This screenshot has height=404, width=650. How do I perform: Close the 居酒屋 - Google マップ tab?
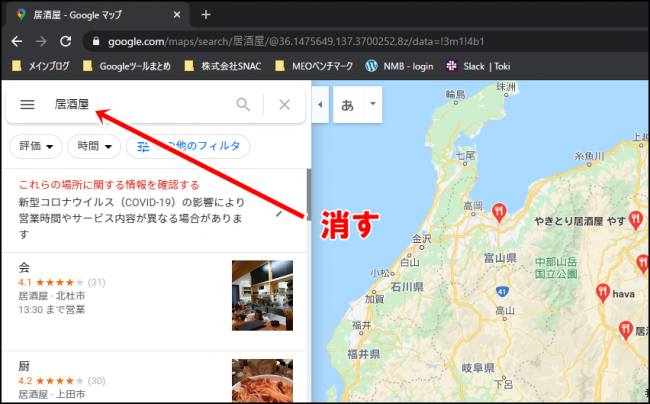177,15
